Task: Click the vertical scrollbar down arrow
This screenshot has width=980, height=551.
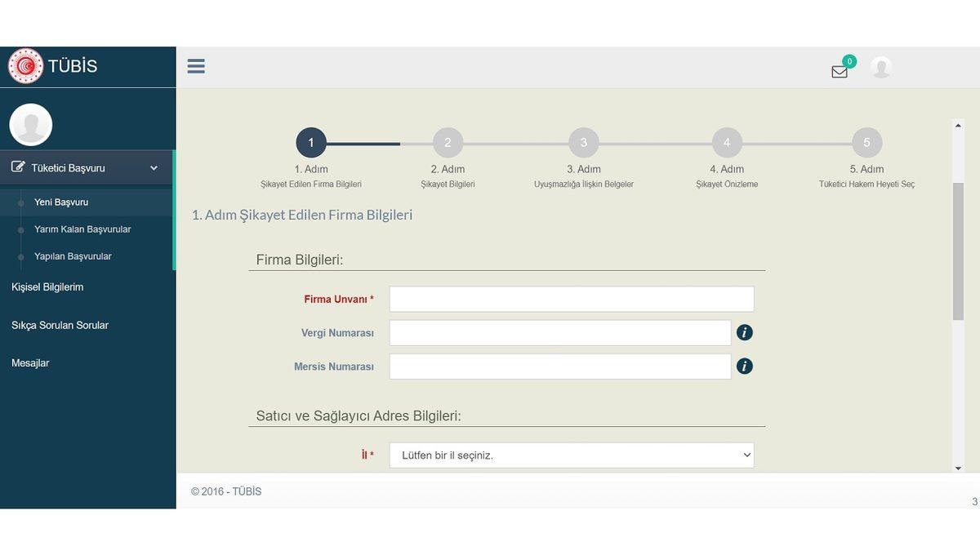Action: pyautogui.click(x=958, y=468)
